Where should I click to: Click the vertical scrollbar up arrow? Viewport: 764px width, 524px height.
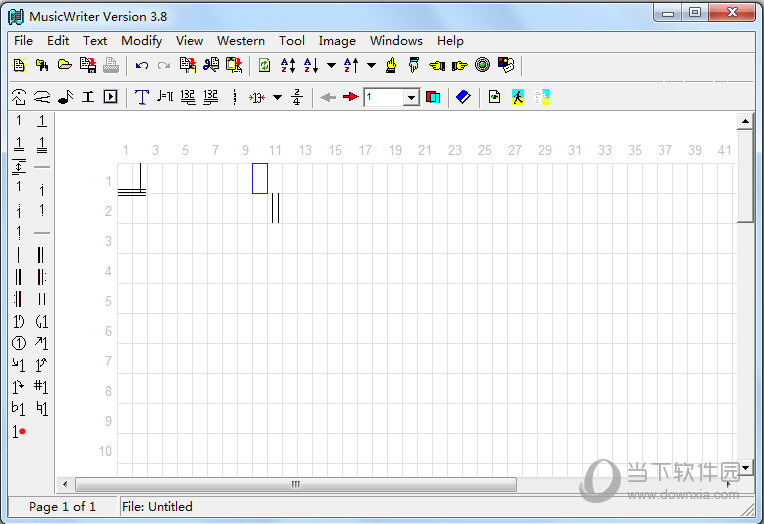(745, 121)
